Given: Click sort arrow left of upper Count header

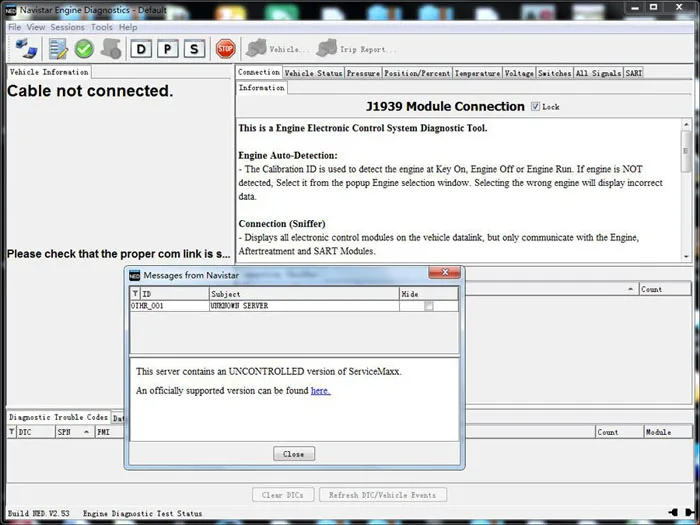Looking at the screenshot, I should (630, 289).
